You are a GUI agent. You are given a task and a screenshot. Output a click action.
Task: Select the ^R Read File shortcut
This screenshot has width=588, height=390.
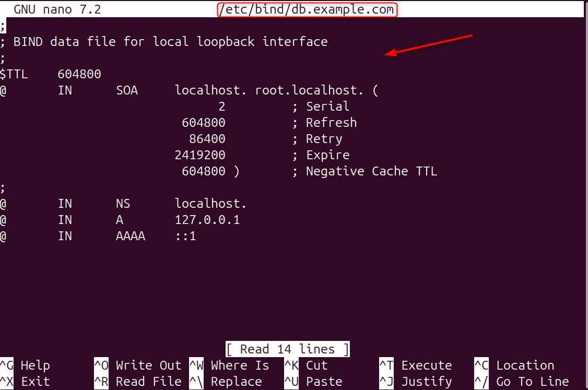click(138, 382)
